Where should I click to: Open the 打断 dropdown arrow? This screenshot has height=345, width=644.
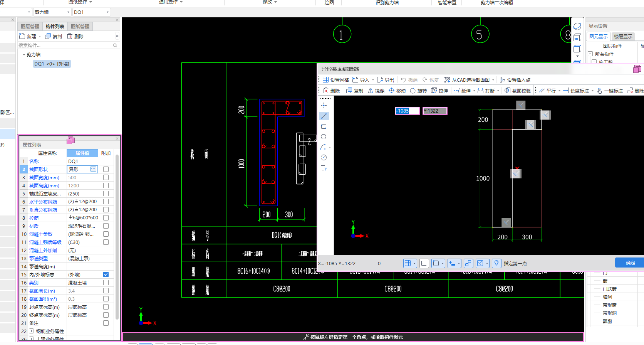[x=498, y=91]
